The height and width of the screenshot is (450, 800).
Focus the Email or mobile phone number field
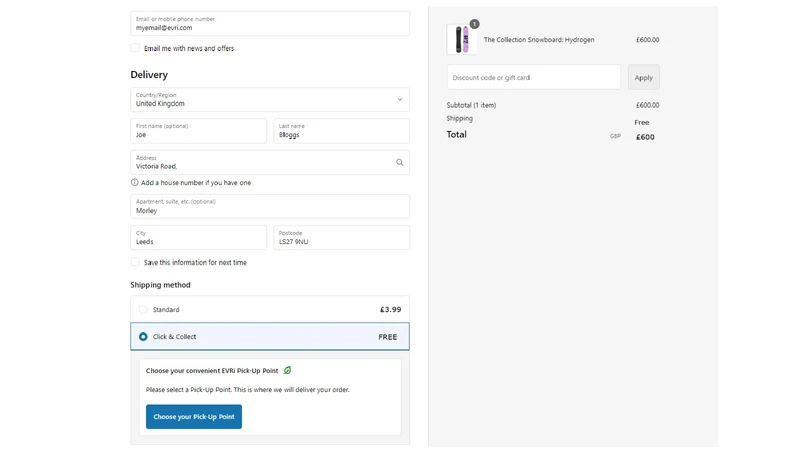pos(270,23)
